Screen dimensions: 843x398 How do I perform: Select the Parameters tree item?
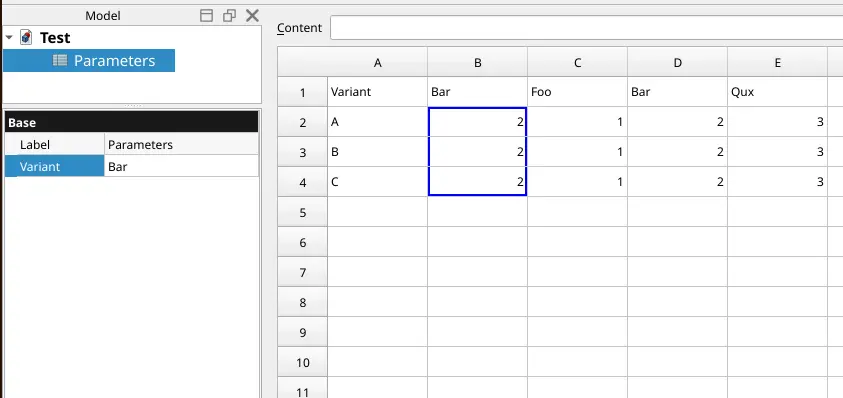click(89, 60)
